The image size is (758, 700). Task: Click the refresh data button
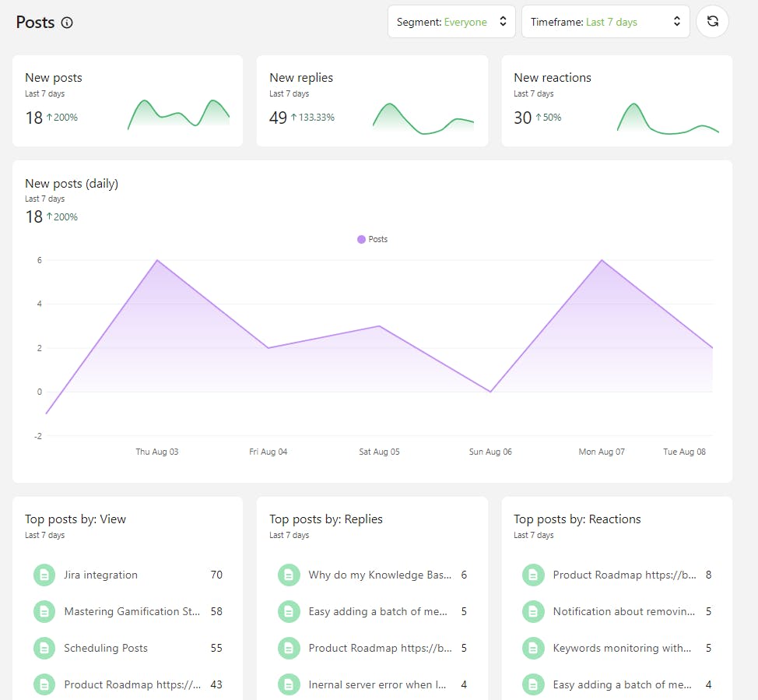point(712,22)
